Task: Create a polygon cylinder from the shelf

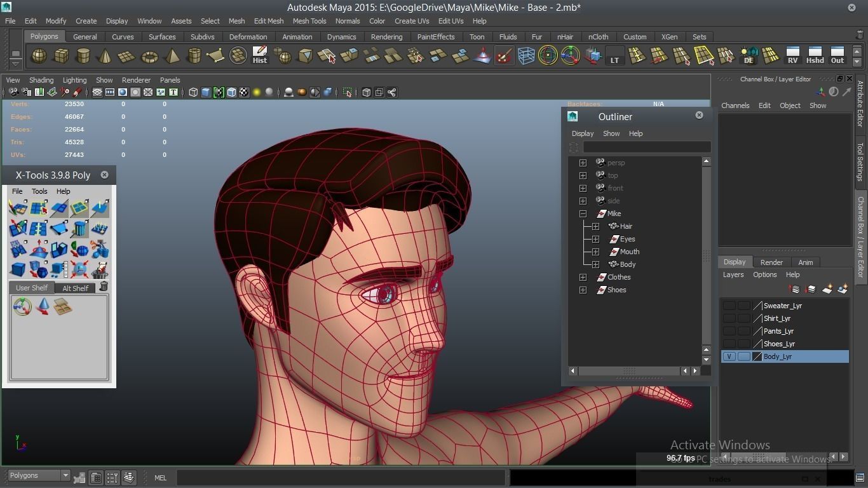Action: [x=83, y=56]
